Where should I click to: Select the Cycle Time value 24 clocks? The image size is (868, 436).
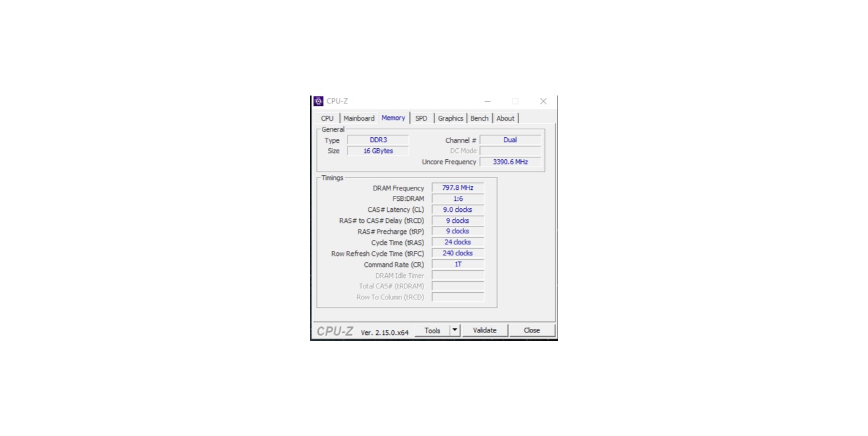point(458,242)
